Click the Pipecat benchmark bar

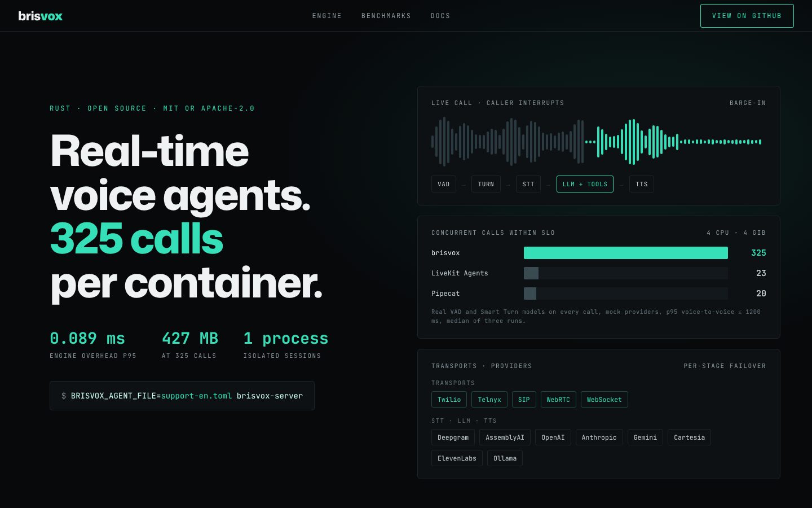point(626,294)
